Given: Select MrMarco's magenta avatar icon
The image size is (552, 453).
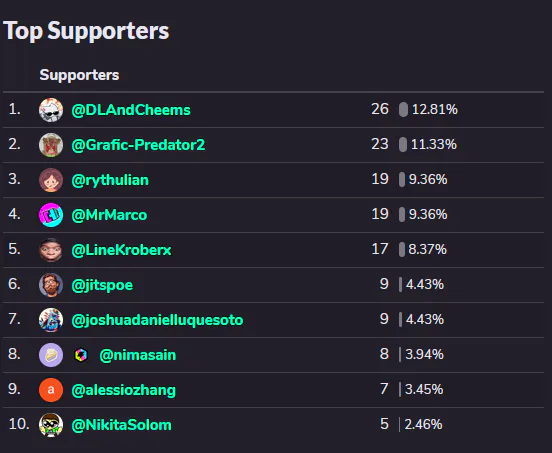Looking at the screenshot, I should tap(51, 215).
